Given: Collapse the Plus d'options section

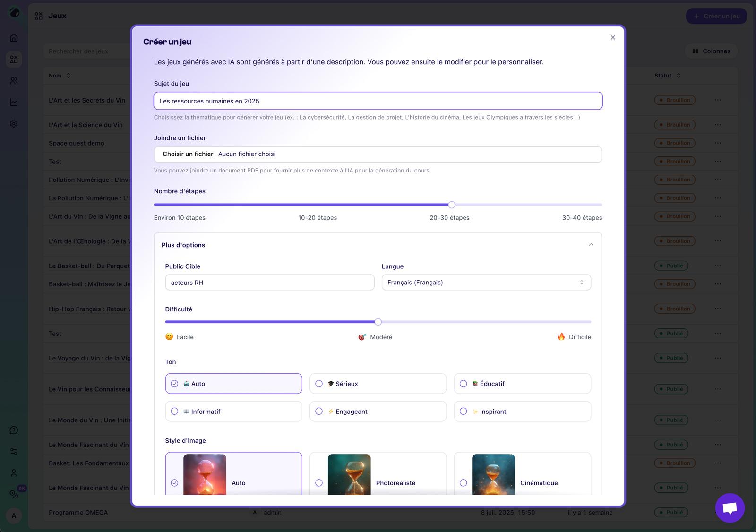Looking at the screenshot, I should coord(591,245).
